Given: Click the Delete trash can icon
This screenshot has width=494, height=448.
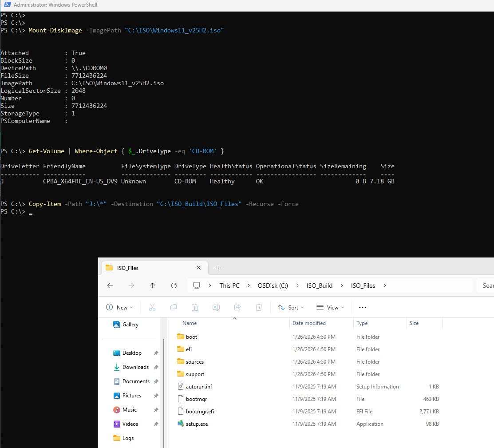Looking at the screenshot, I should click(259, 307).
